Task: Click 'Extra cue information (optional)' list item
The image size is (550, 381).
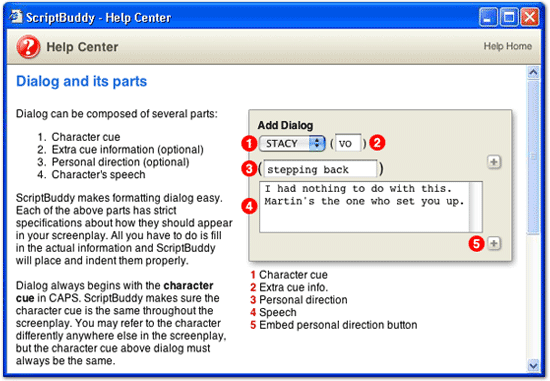Action: pos(128,149)
